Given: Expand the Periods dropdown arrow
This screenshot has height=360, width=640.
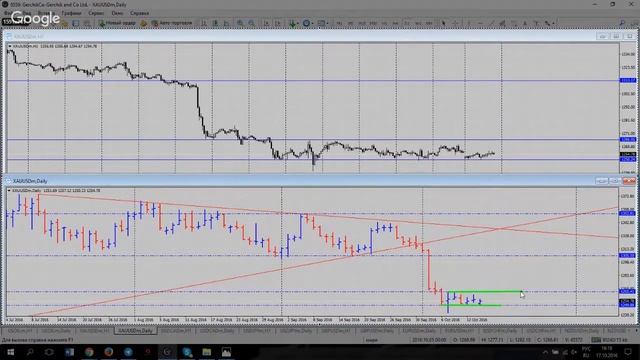Looking at the screenshot, I should [313, 23].
